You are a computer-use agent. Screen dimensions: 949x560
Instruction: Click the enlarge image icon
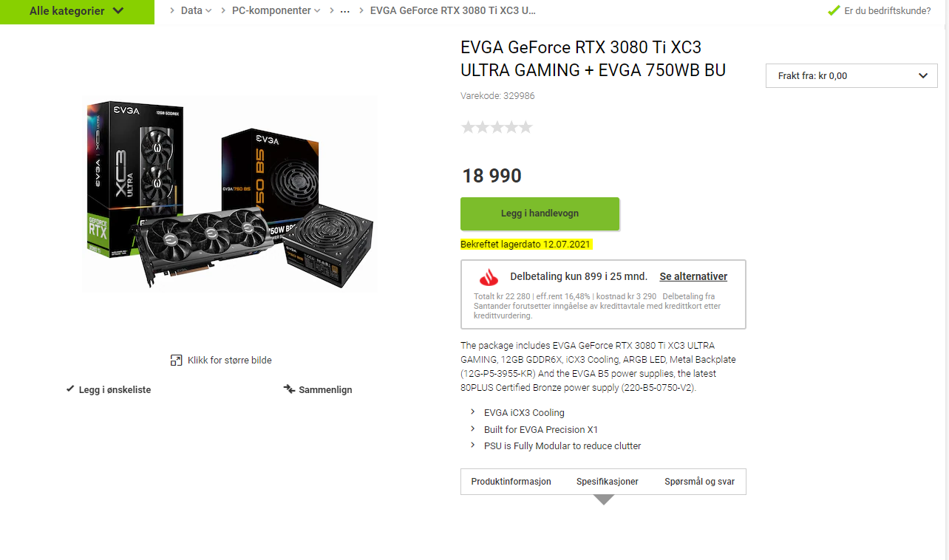pos(176,361)
